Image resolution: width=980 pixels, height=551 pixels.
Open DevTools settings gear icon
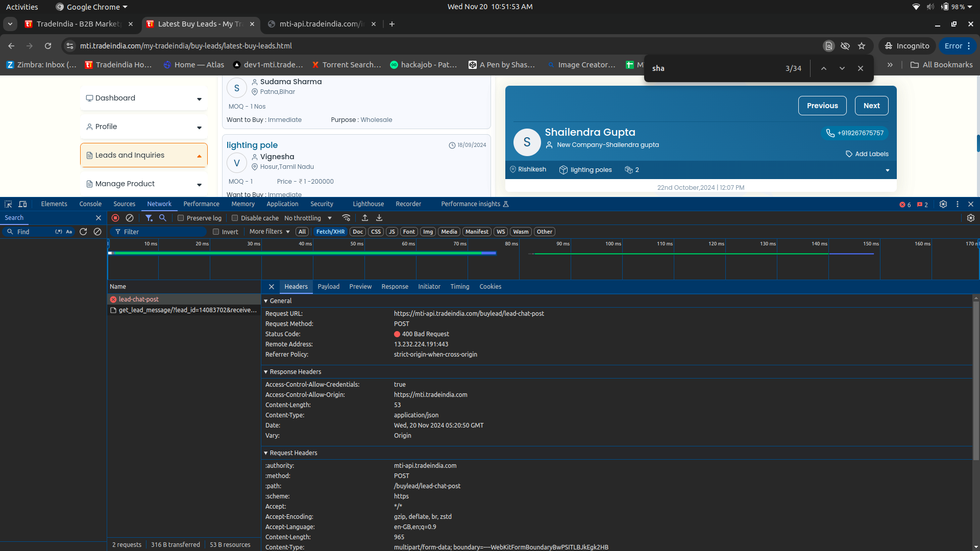tap(943, 204)
